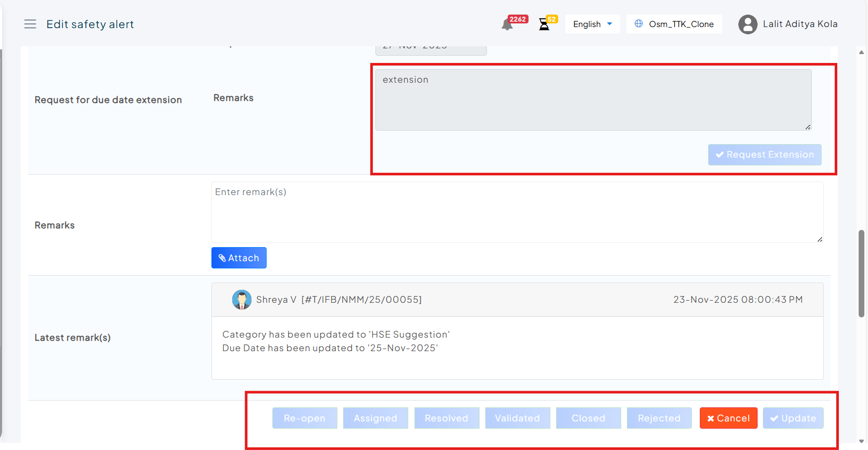Image resolution: width=868 pixels, height=450 pixels.
Task: Set status to Re-open
Action: coord(305,418)
